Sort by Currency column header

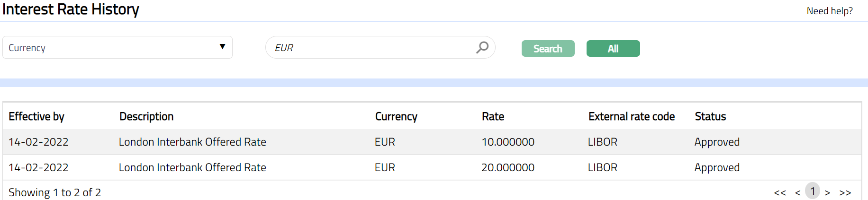point(396,116)
